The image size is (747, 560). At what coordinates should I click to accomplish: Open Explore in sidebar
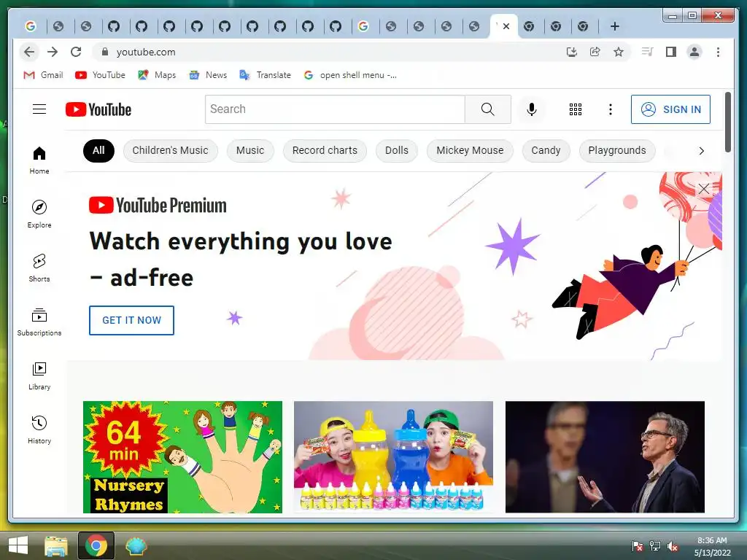point(39,214)
